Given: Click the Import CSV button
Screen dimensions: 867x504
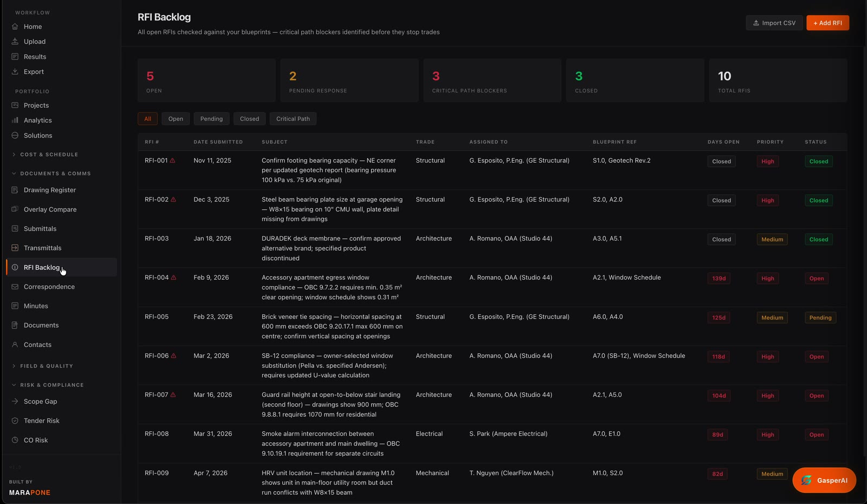Looking at the screenshot, I should click(774, 23).
